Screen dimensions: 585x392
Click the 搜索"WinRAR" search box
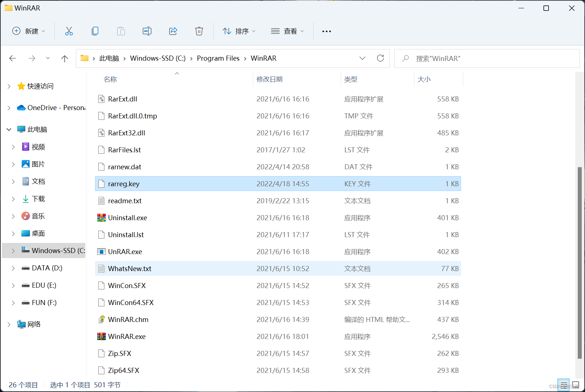(487, 58)
